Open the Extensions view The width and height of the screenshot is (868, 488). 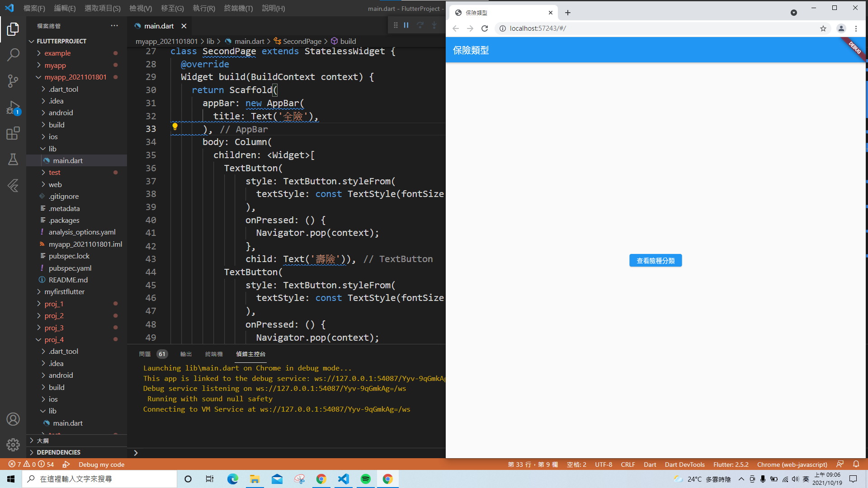[x=13, y=133]
